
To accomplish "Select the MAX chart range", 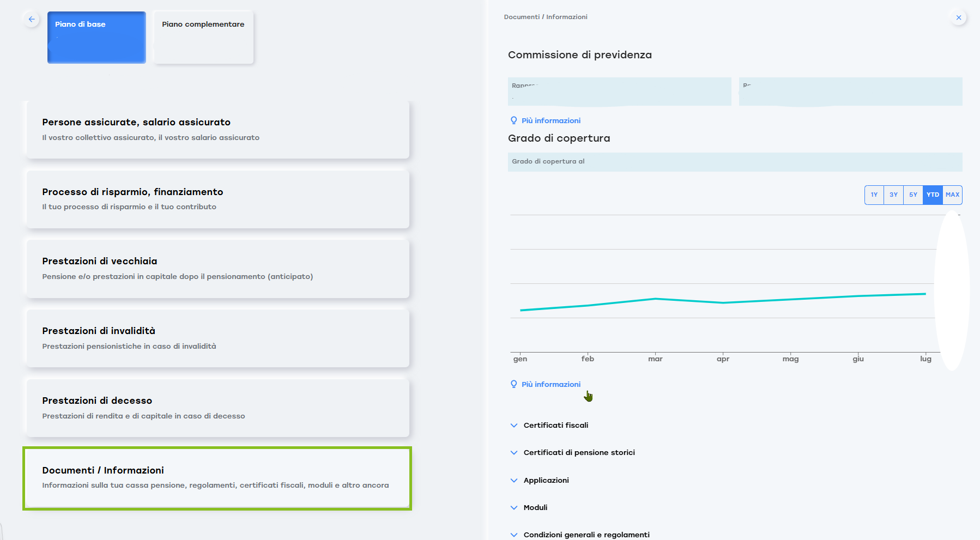I will 952,195.
